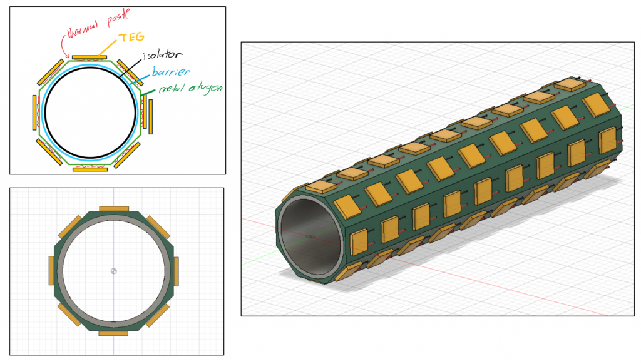Select the upper-left diagonal TEG in front view
641x364 pixels.
(69, 226)
